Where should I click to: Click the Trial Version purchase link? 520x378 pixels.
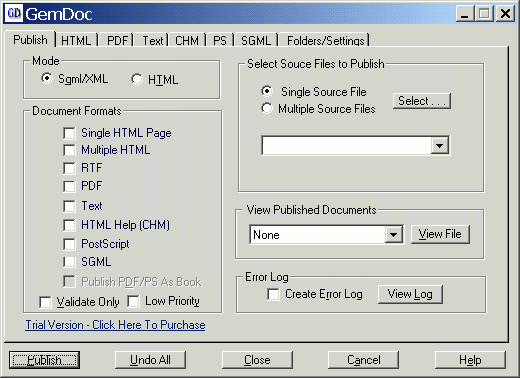point(115,325)
